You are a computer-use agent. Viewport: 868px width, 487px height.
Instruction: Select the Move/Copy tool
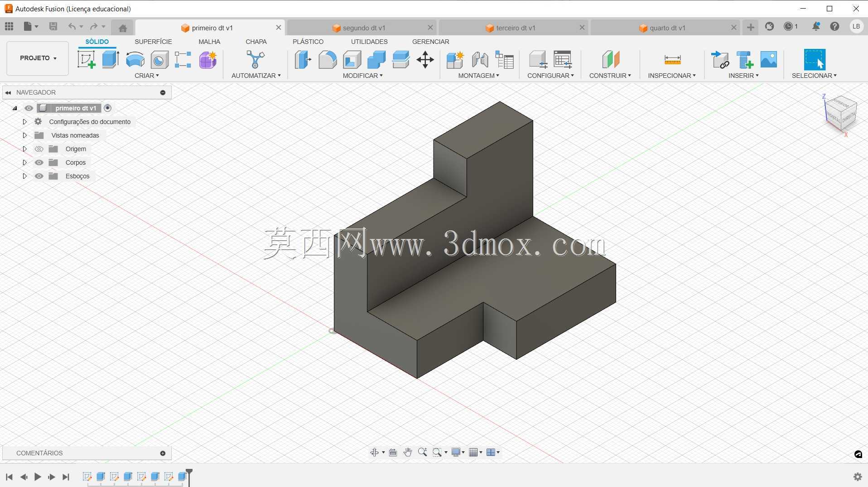[425, 60]
